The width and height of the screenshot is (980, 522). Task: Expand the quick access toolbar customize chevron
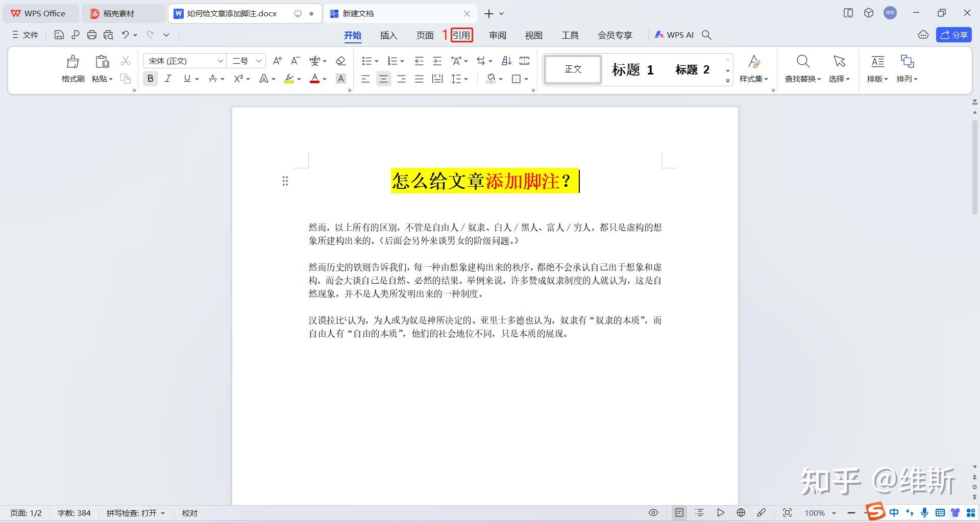click(166, 35)
